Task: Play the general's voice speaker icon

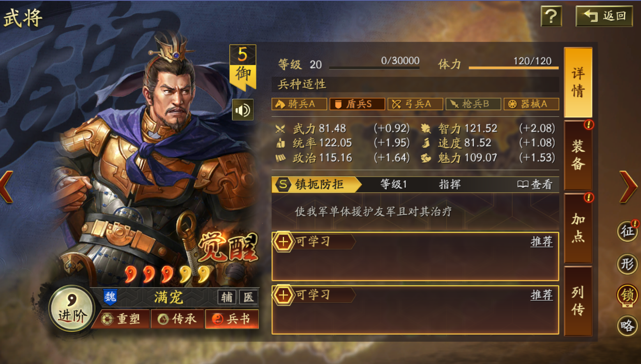Action: (x=242, y=110)
